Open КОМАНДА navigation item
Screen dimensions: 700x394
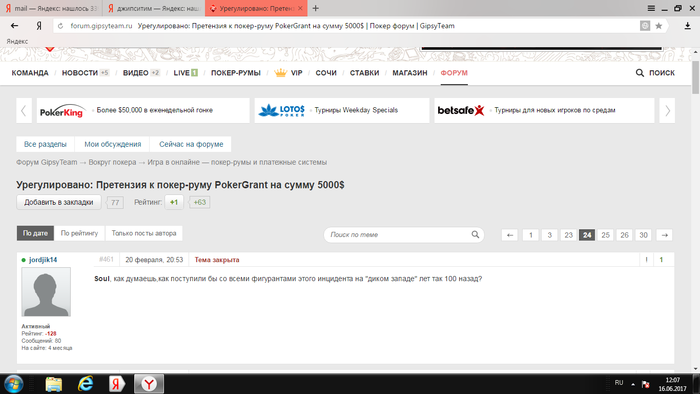coord(30,73)
